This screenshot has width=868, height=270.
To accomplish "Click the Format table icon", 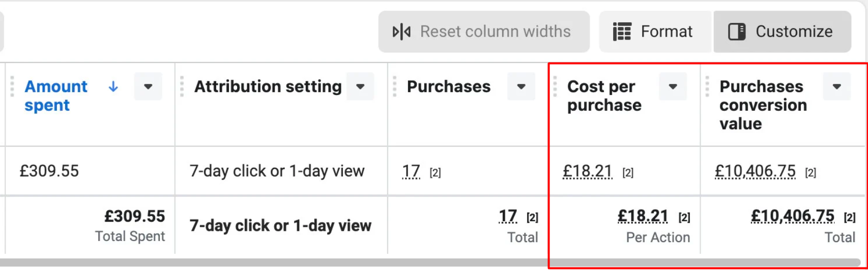I will (x=622, y=32).
